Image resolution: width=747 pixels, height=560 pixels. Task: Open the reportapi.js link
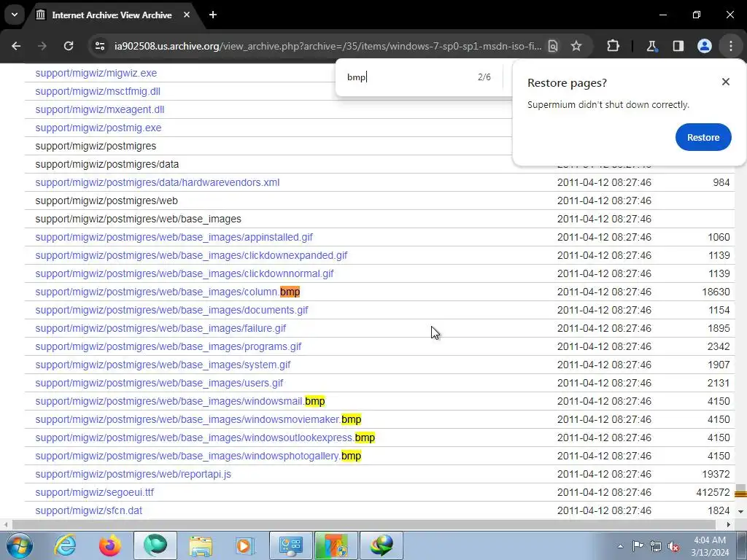tap(133, 474)
